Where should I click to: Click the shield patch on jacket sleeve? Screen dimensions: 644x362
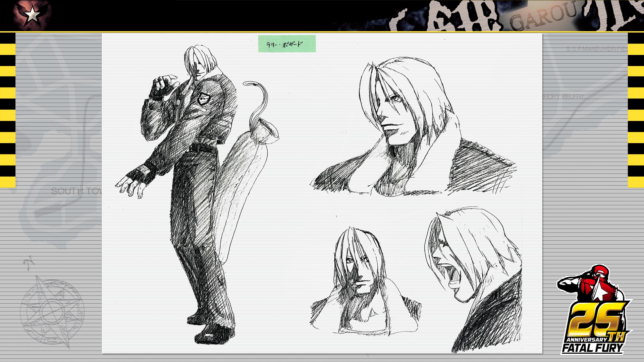tap(203, 99)
